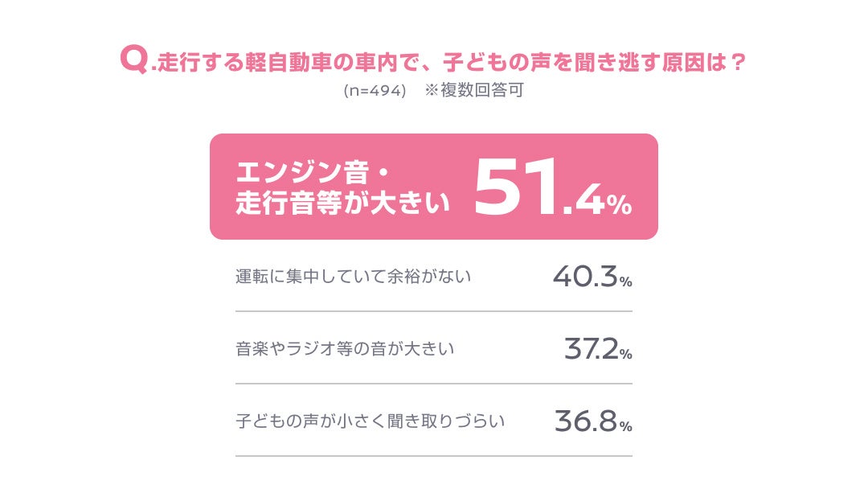Click the pink Q icon
The width and height of the screenshot is (868, 489).
[133, 60]
